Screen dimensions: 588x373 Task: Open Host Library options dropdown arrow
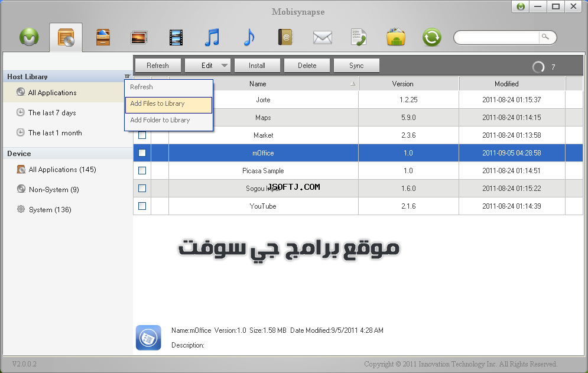pos(127,77)
